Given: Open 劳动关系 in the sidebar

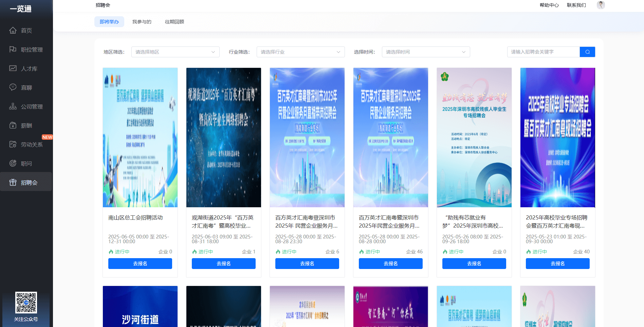Looking at the screenshot, I should point(26,145).
